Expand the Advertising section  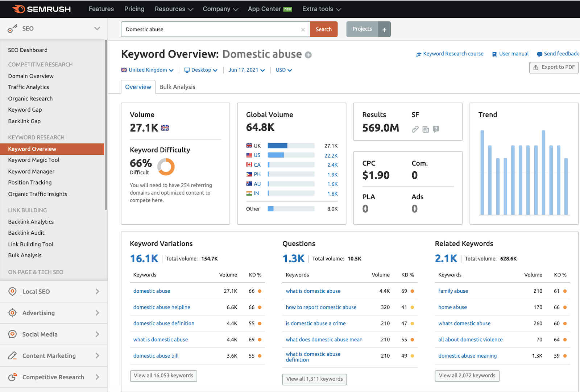(x=97, y=313)
